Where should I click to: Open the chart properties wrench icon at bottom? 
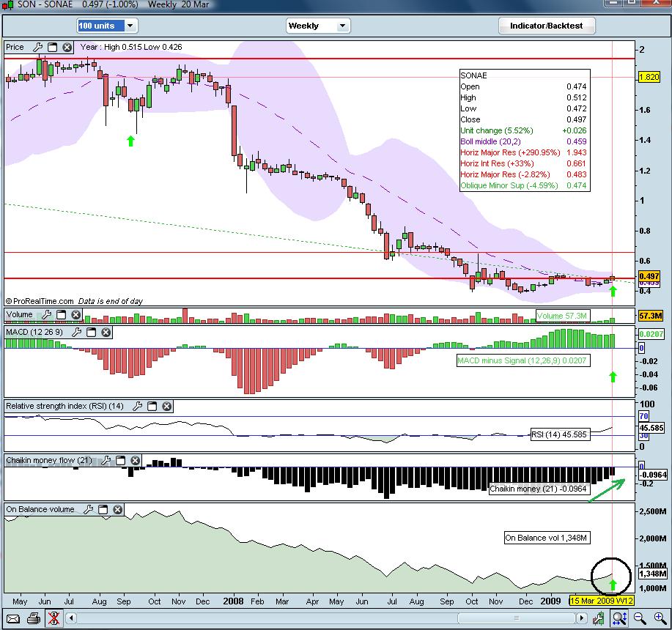click(x=599, y=618)
